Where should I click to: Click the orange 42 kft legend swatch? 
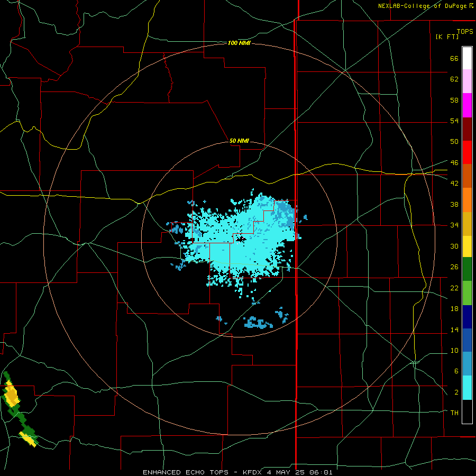[x=467, y=200]
